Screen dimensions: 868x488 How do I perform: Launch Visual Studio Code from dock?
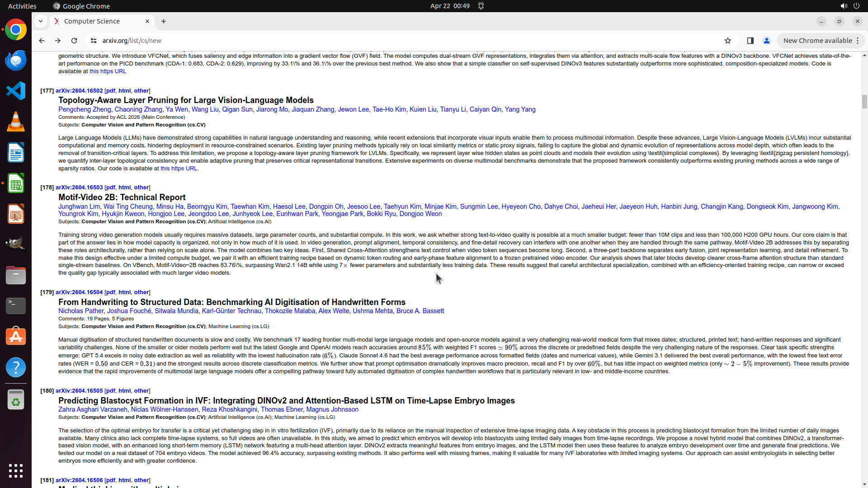tap(16, 91)
